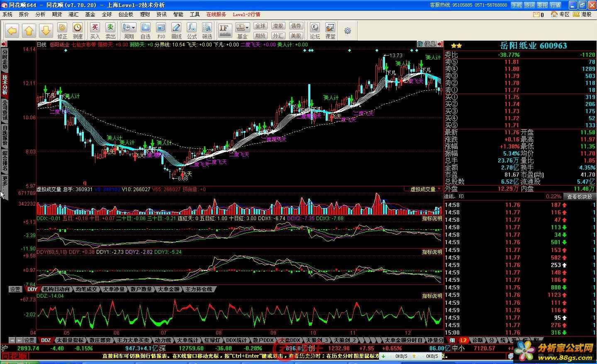Click the 卖出 sell icon
The image size is (597, 364).
pyautogui.click(x=110, y=31)
